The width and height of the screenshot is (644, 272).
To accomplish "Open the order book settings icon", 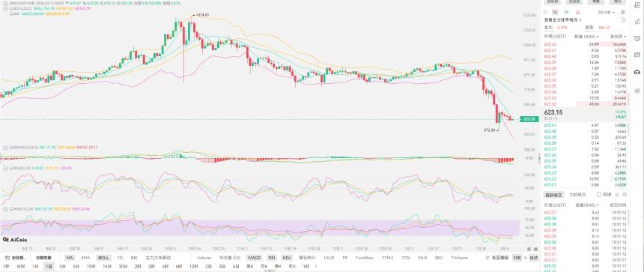I will click(622, 12).
